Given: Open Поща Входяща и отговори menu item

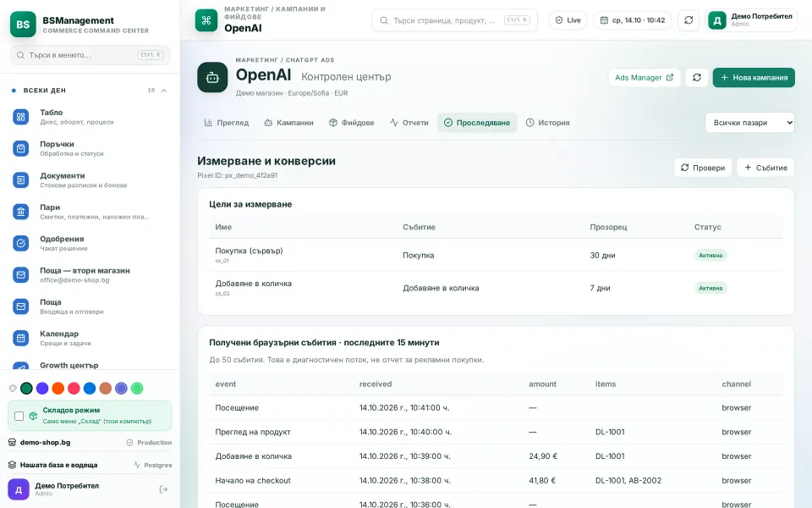Looking at the screenshot, I should [x=90, y=306].
